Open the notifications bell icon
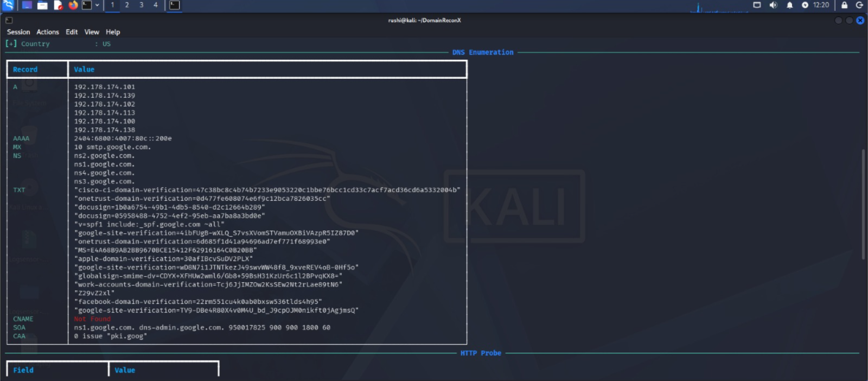 (x=789, y=5)
